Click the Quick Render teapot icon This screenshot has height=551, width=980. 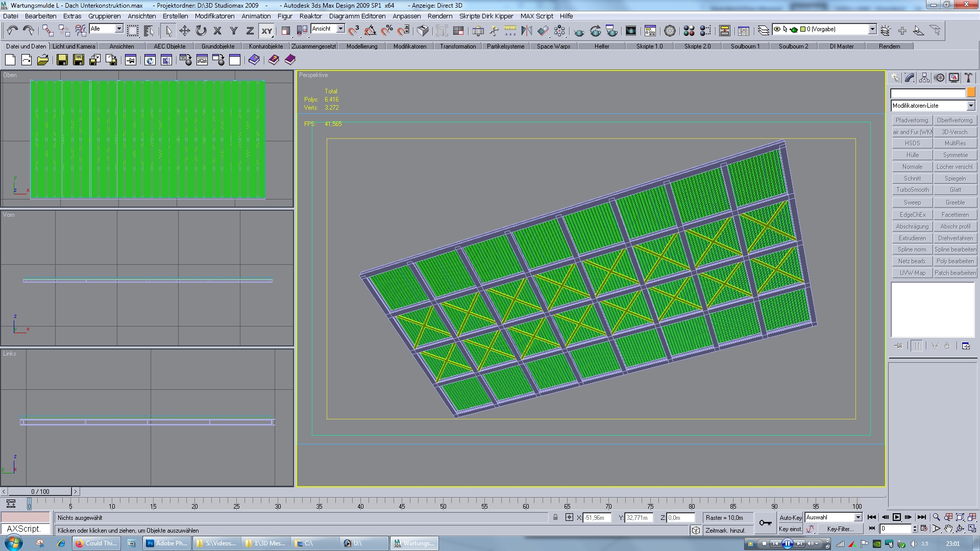[x=579, y=31]
